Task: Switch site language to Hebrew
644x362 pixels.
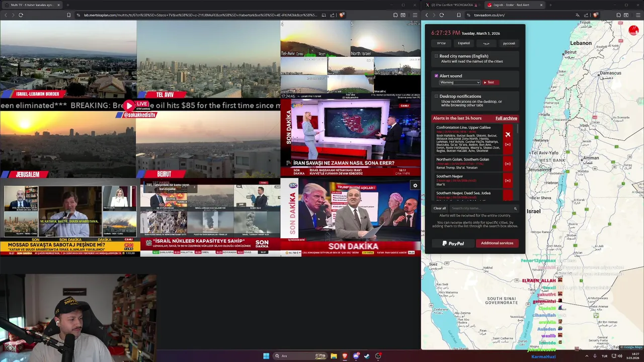Action: (441, 43)
